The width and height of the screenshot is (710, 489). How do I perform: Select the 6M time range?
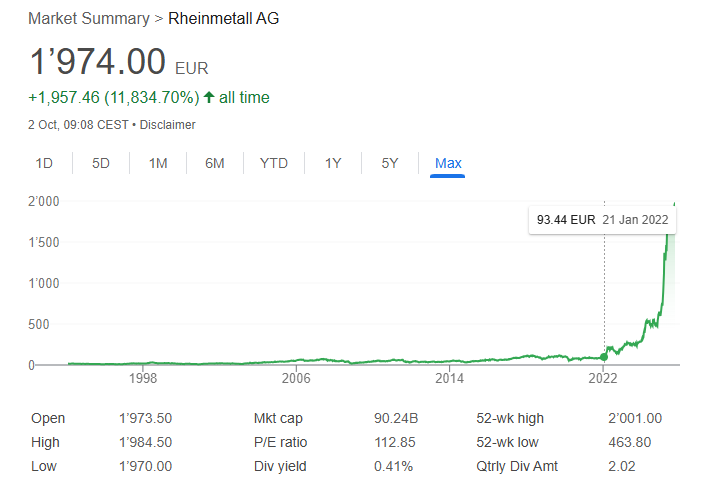(215, 163)
